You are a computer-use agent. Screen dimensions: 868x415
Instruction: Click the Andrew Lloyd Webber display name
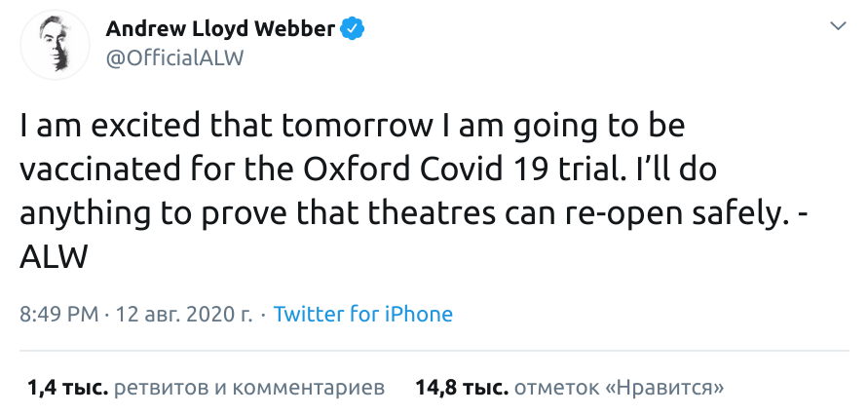(220, 29)
